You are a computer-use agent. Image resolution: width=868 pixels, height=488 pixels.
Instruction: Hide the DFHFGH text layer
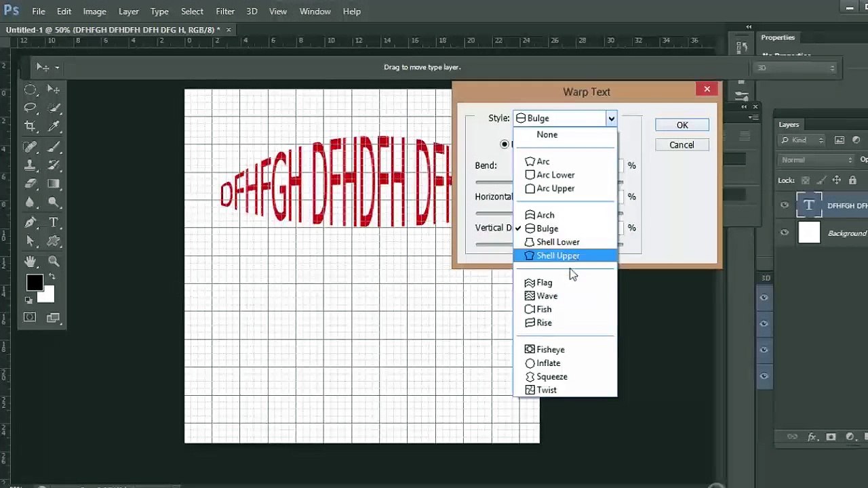785,205
